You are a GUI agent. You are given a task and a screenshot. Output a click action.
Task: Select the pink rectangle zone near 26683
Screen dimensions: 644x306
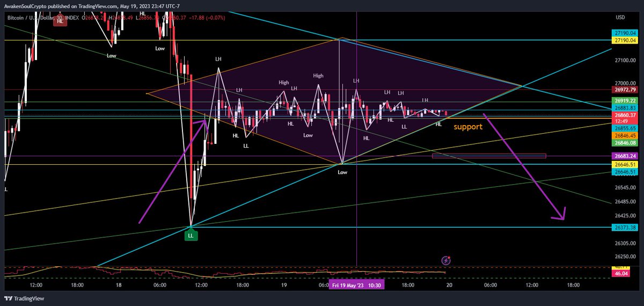click(489, 156)
